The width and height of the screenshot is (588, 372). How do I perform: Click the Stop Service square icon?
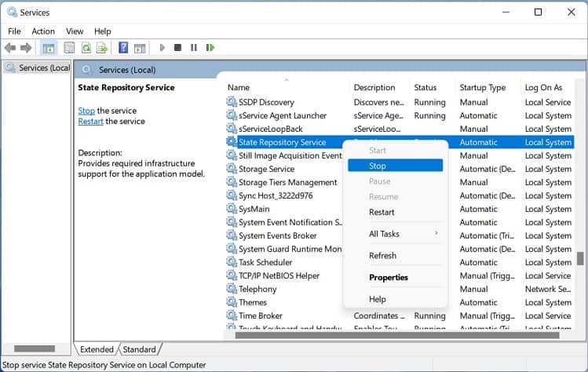tap(177, 48)
